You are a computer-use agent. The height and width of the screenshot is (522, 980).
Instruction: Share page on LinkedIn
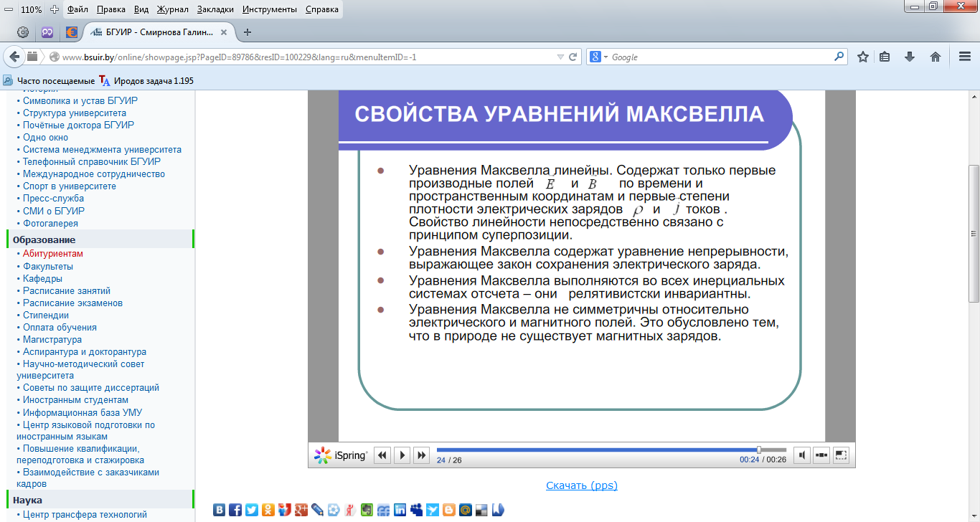[x=400, y=510]
